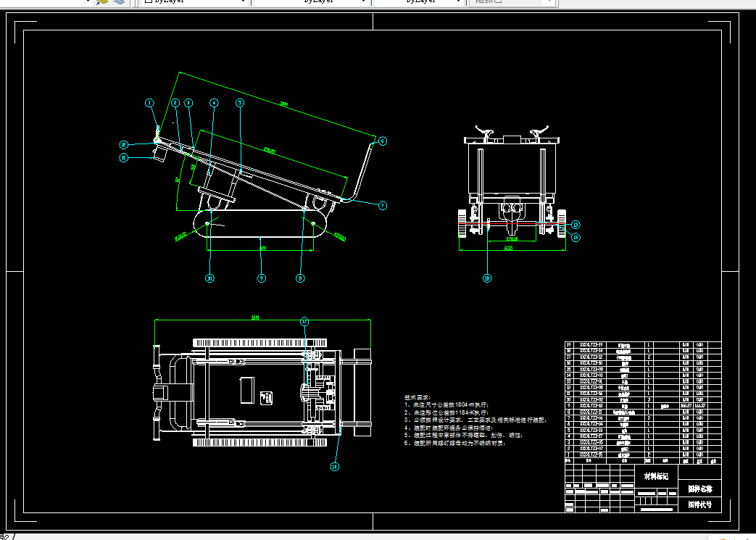Open the color control ByLayer dropdown

click(195, 2)
